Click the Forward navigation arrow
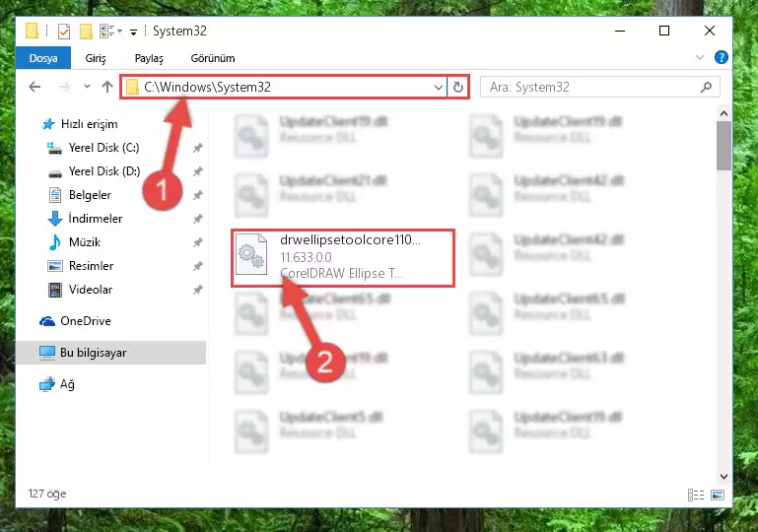Viewport: 758px width, 532px height. pyautogui.click(x=64, y=87)
